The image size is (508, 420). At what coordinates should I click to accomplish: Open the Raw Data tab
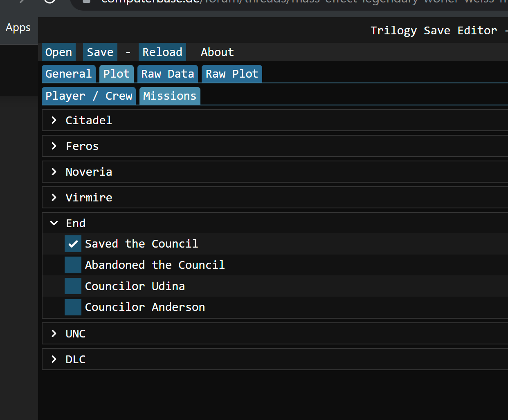168,74
